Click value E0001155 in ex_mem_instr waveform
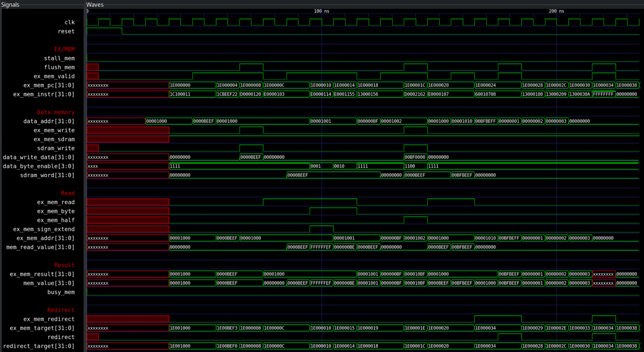 (345, 94)
